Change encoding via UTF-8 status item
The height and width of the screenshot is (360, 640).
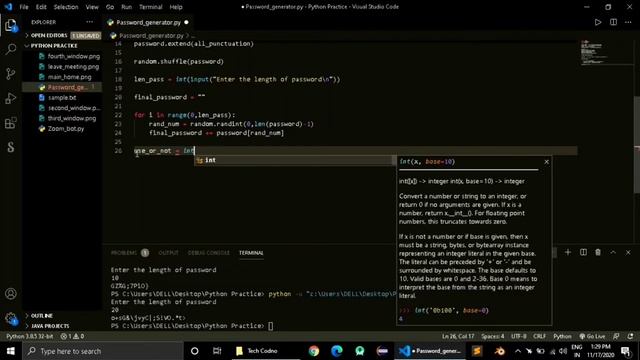[x=519, y=336]
